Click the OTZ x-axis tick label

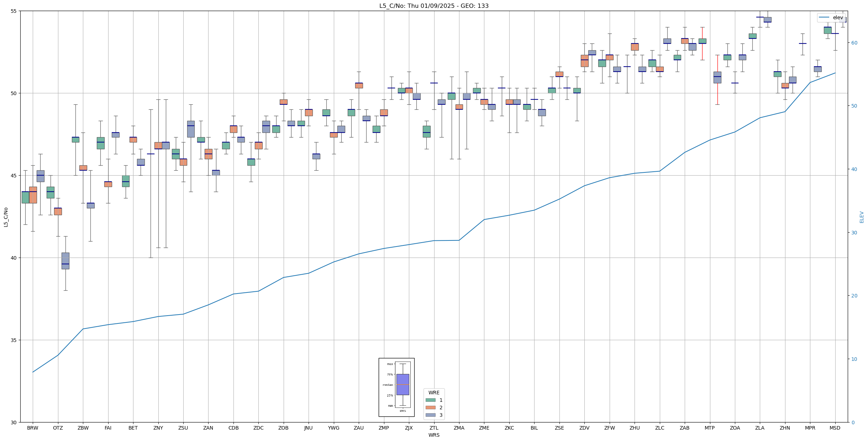point(58,428)
